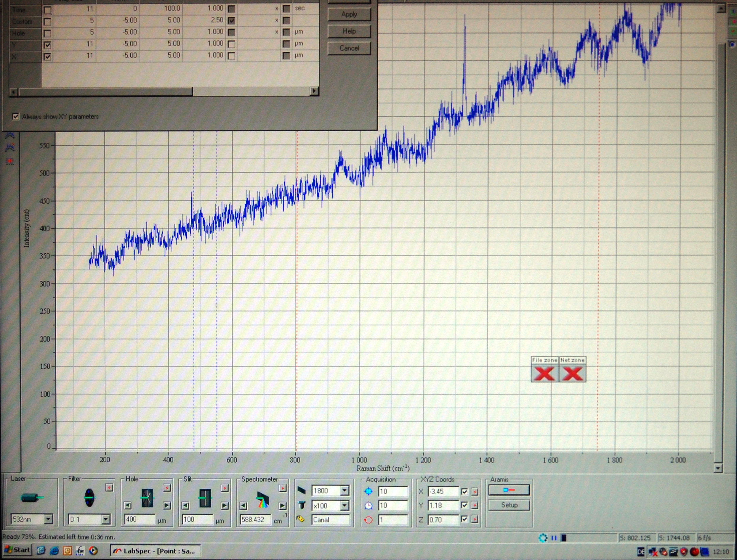Open the D 1 filter dropdown
Screen dimensions: 737x560
click(106, 519)
